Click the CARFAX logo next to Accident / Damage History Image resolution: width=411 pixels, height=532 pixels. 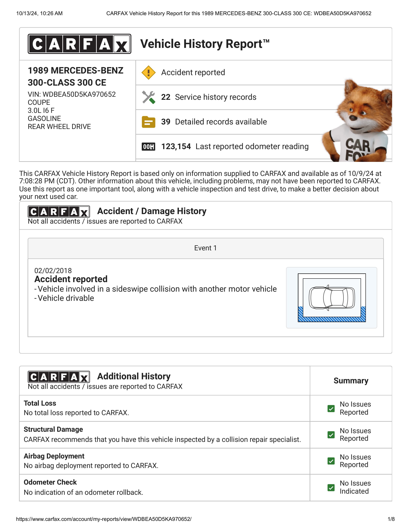(59, 212)
